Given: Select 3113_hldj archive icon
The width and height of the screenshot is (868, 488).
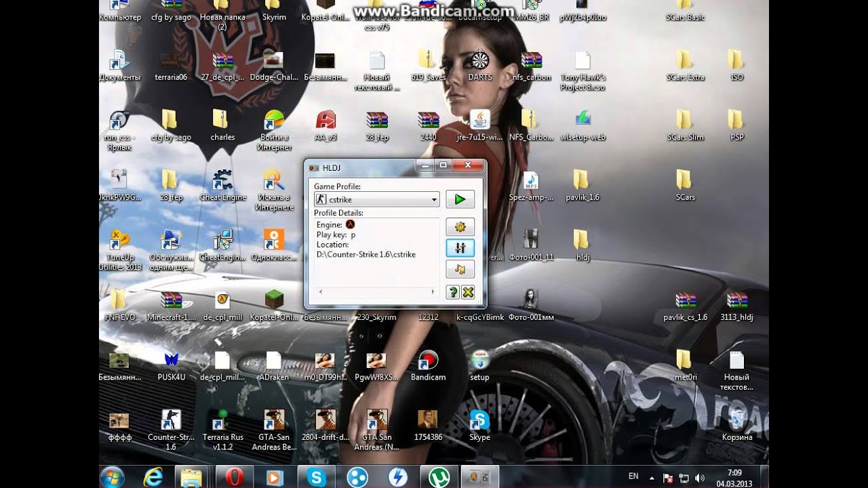Looking at the screenshot, I should tap(737, 305).
